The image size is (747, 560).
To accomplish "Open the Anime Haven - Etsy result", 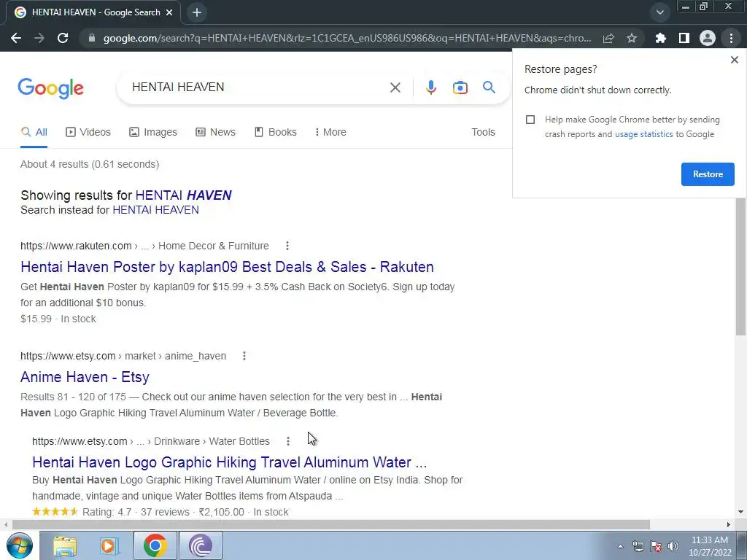I will coord(85,377).
